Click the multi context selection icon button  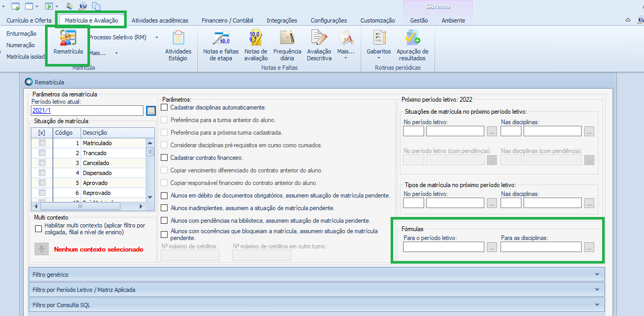(x=42, y=249)
